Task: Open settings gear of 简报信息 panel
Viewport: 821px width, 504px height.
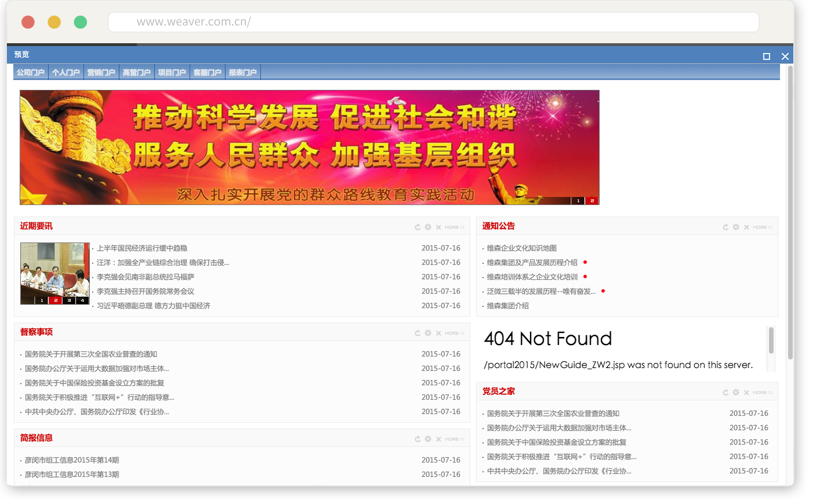Action: point(428,439)
